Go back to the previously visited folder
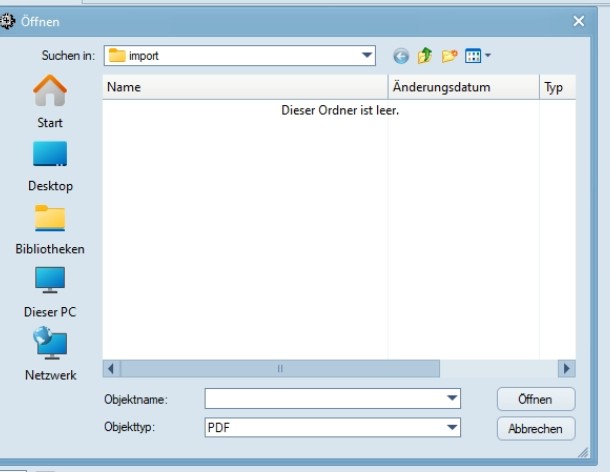 click(x=401, y=56)
